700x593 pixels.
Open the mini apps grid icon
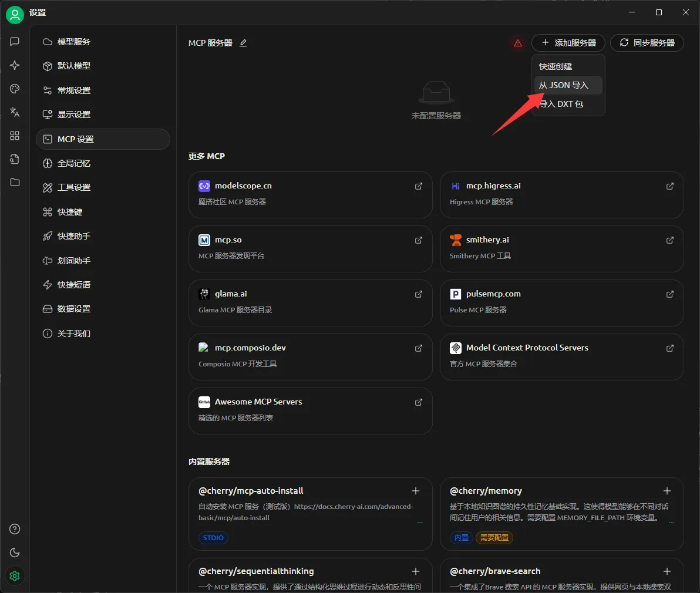[15, 136]
